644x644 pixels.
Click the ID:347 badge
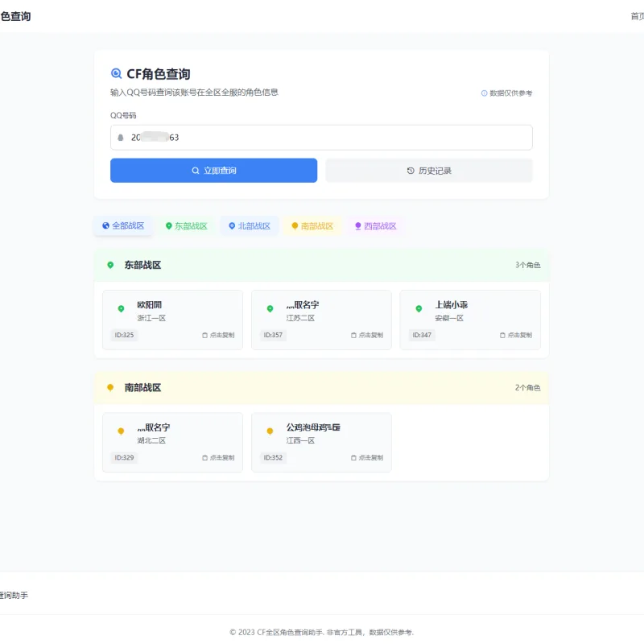coord(422,335)
